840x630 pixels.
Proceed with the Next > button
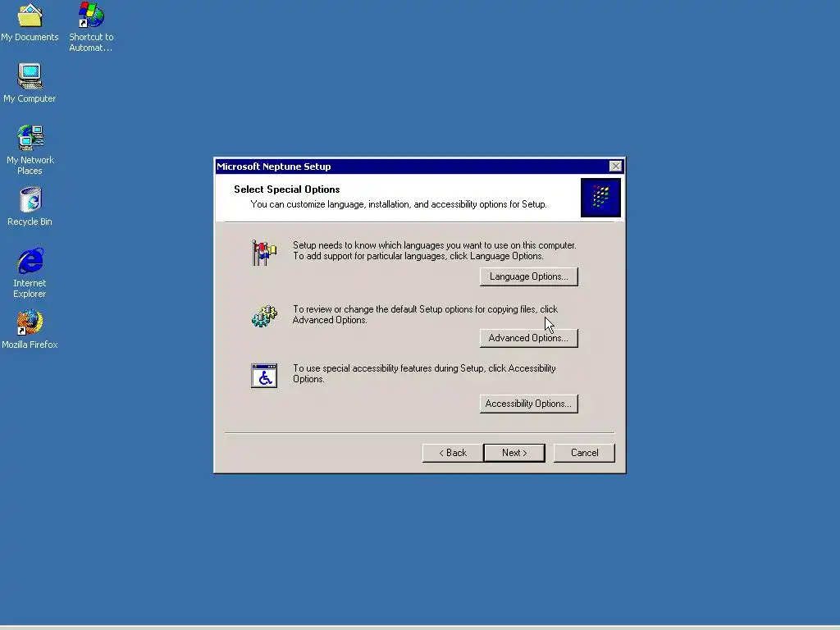coord(514,453)
